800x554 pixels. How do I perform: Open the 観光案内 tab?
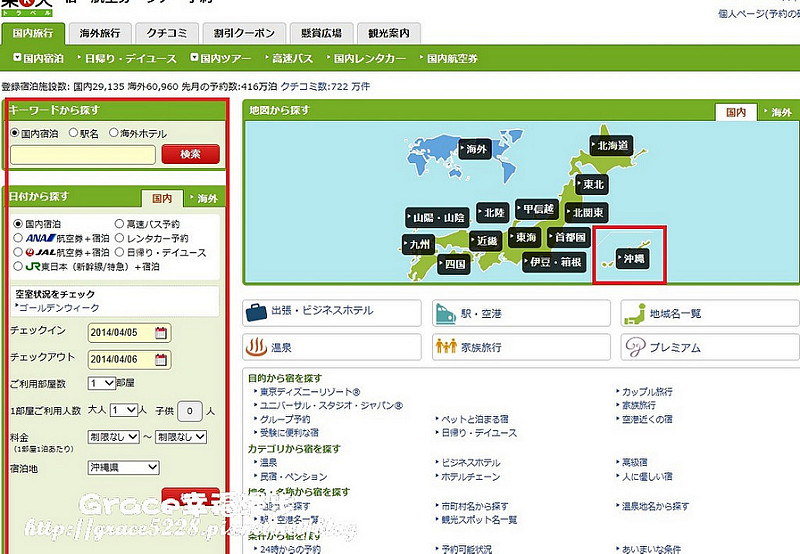(389, 34)
